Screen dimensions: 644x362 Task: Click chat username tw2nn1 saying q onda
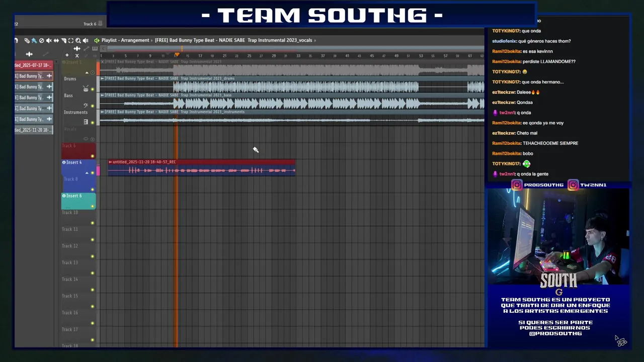pyautogui.click(x=507, y=113)
